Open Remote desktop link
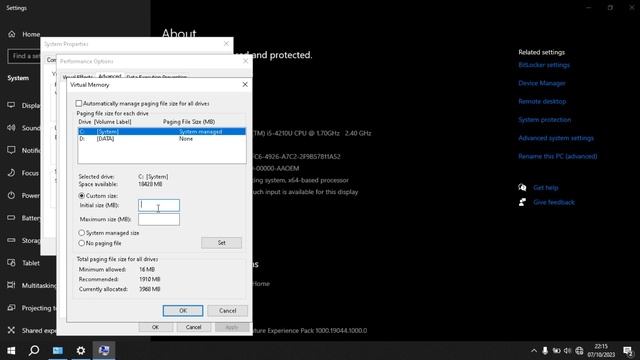640x360 pixels. [x=542, y=101]
